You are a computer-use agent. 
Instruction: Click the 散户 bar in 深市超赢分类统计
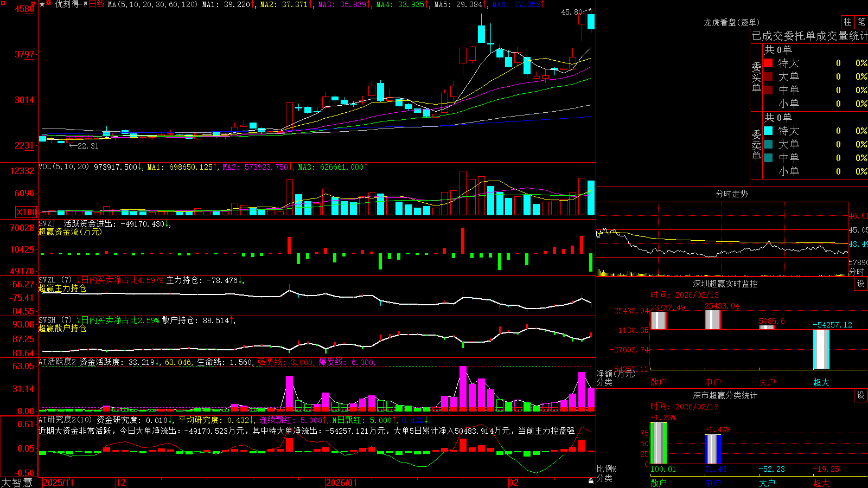point(659,443)
